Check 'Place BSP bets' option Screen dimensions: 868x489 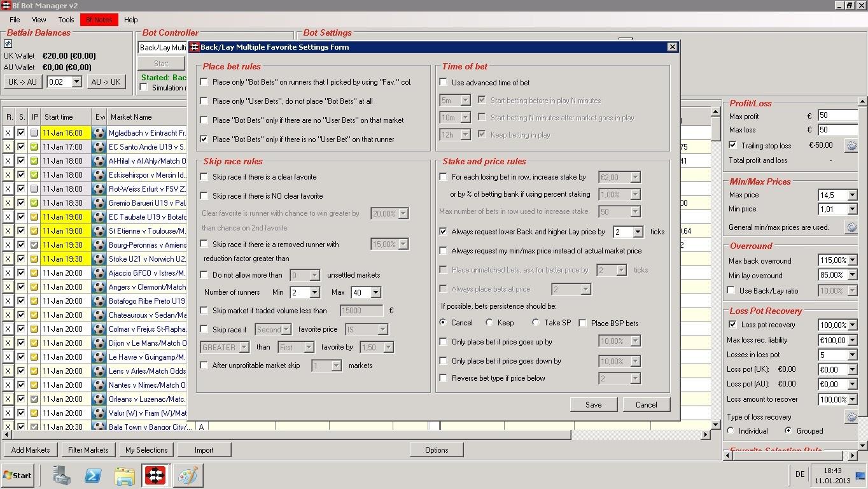point(582,323)
